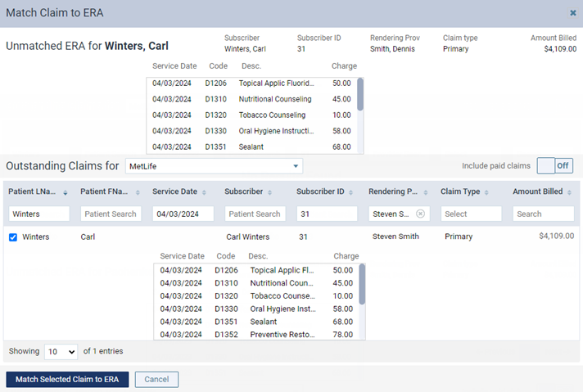Sort by Claim Type column icon
The width and height of the screenshot is (583, 392).
[486, 192]
